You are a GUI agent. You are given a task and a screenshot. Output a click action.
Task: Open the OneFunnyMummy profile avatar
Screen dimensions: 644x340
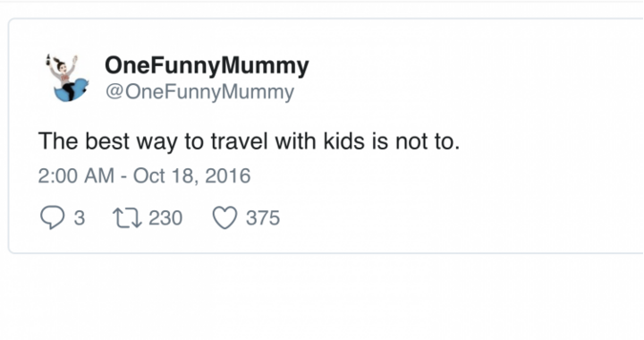(68, 78)
